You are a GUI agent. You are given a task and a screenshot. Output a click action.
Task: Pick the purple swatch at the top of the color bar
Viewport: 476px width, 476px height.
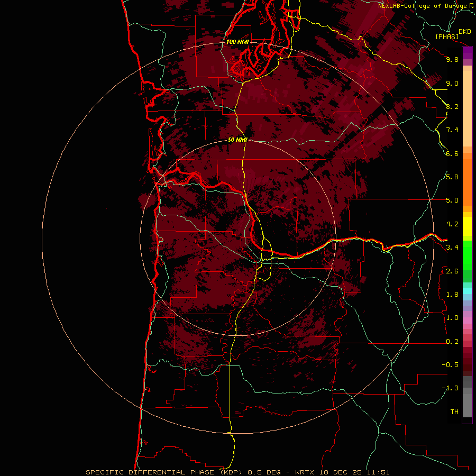coord(467,53)
